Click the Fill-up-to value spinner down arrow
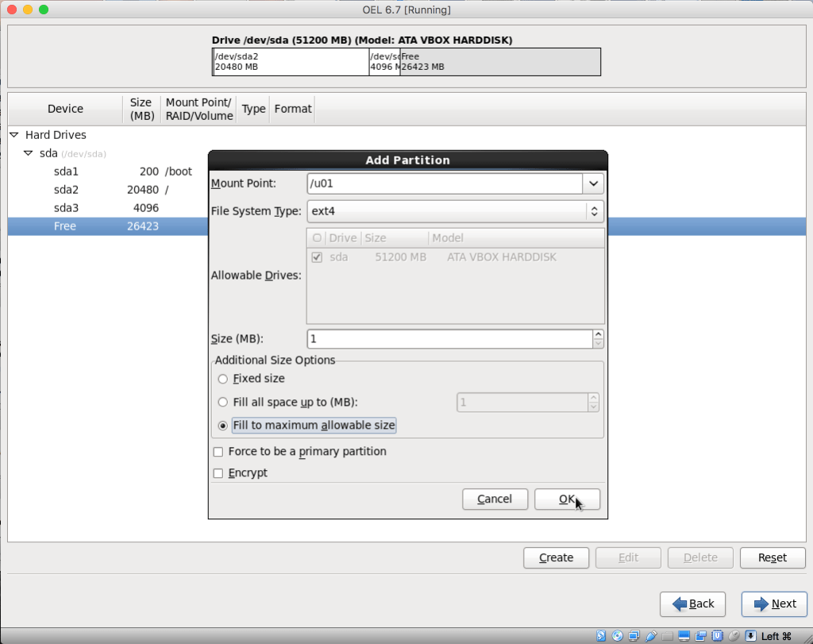Viewport: 813px width, 644px height. pyautogui.click(x=594, y=407)
